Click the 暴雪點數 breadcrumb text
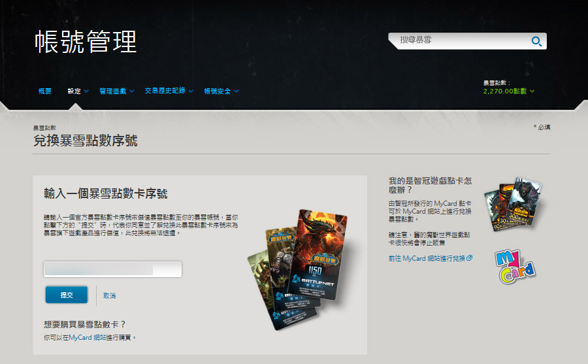Viewport: 588px width, 364px height. pyautogui.click(x=44, y=127)
